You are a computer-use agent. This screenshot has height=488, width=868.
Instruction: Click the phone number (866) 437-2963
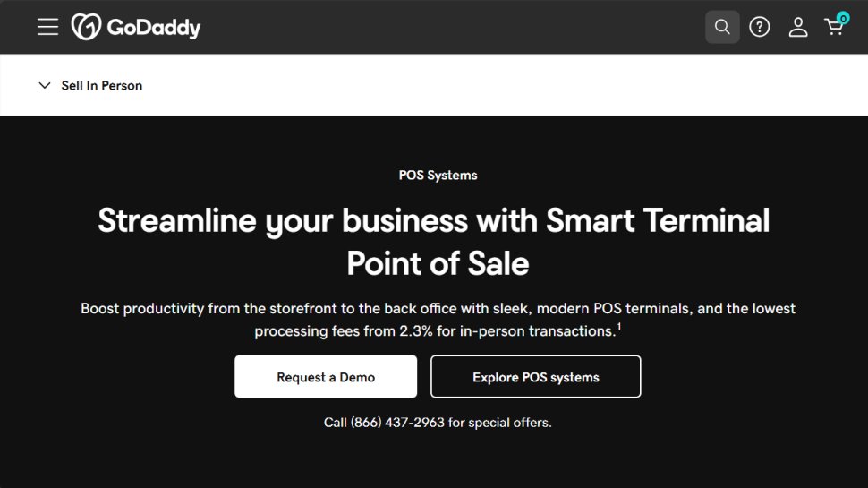pos(397,422)
